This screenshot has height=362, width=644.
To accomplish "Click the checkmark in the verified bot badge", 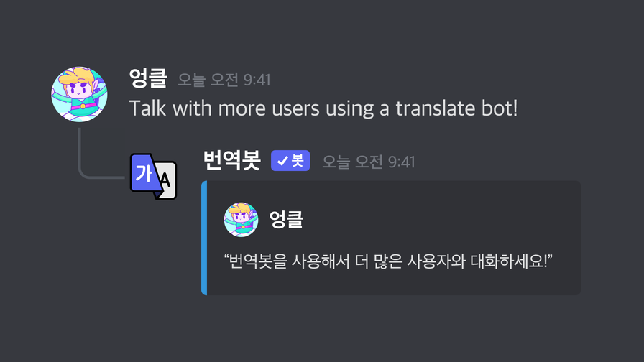I will [x=282, y=161].
